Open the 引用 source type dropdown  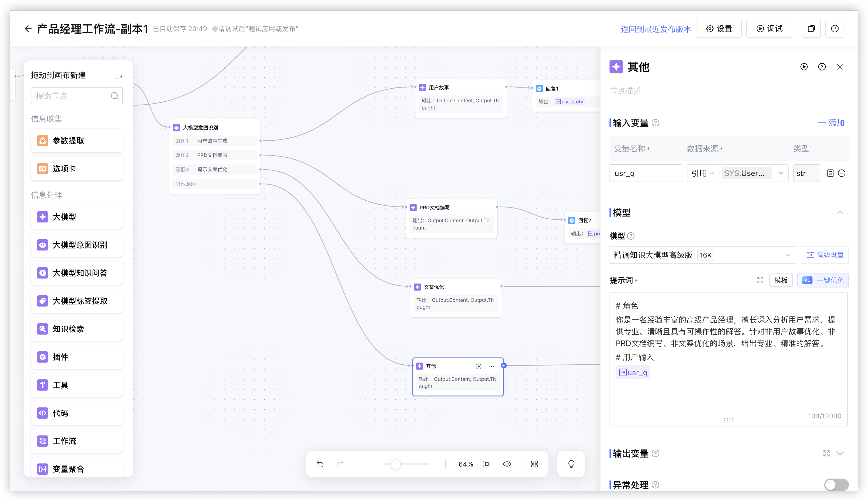(x=702, y=173)
